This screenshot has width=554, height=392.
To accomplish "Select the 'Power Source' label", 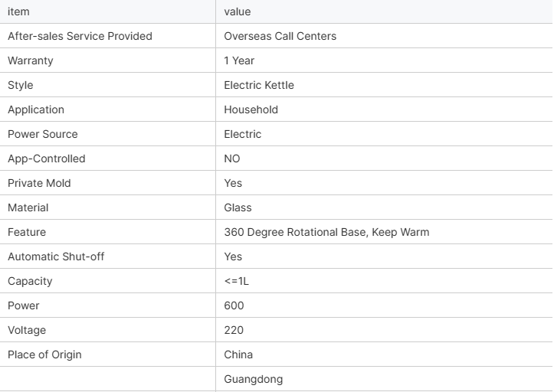I will [43, 134].
